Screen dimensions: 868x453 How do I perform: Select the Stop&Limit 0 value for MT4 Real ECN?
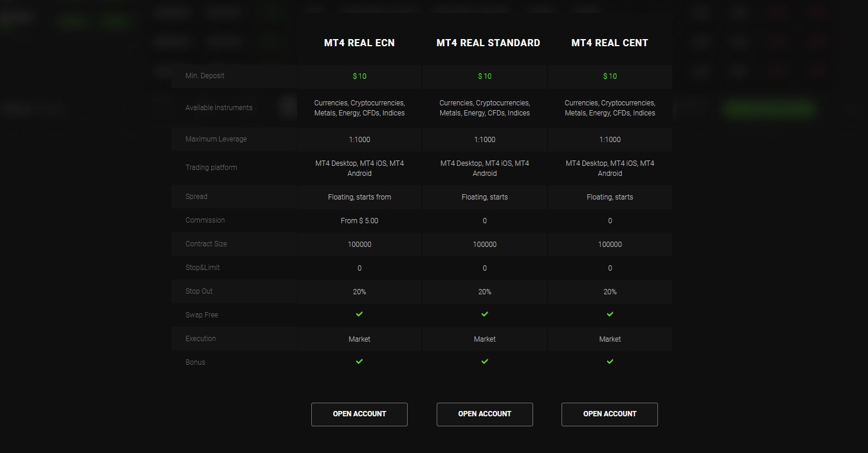click(x=359, y=268)
